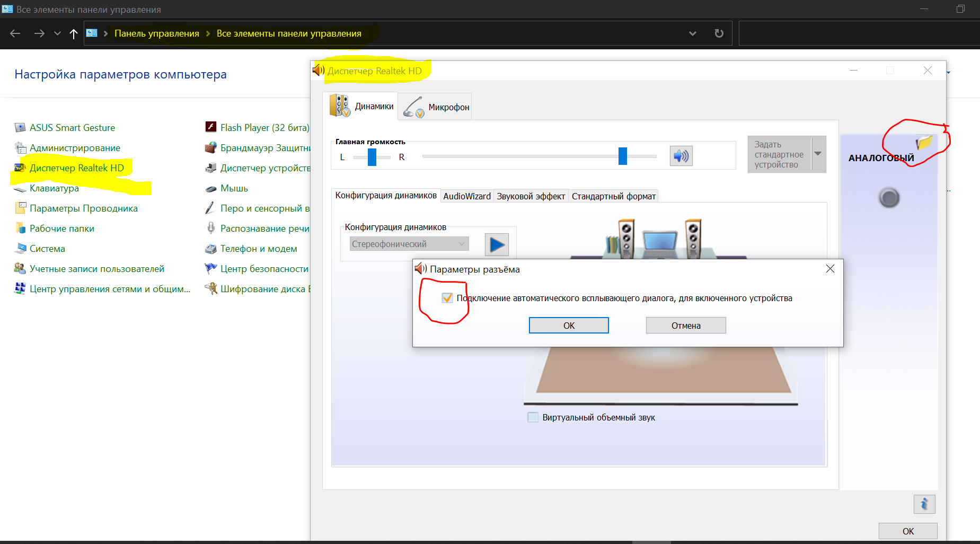Click the Телефон и модем icon
Screen dimensions: 980x544
[211, 249]
